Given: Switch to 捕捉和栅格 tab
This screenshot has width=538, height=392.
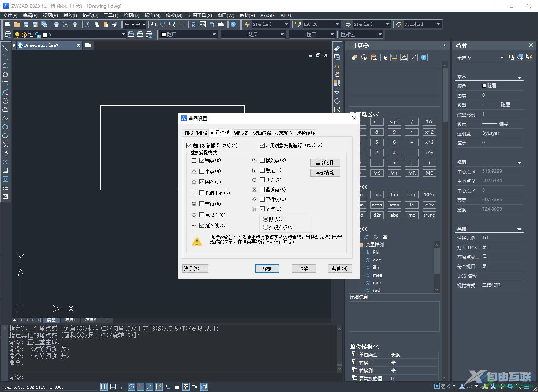Looking at the screenshot, I should 196,133.
